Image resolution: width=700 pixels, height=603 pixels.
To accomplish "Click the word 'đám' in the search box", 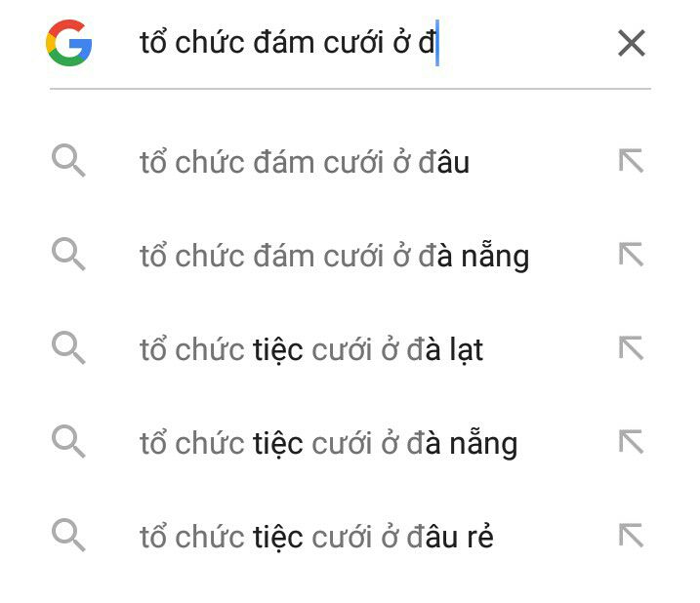I will (x=284, y=42).
